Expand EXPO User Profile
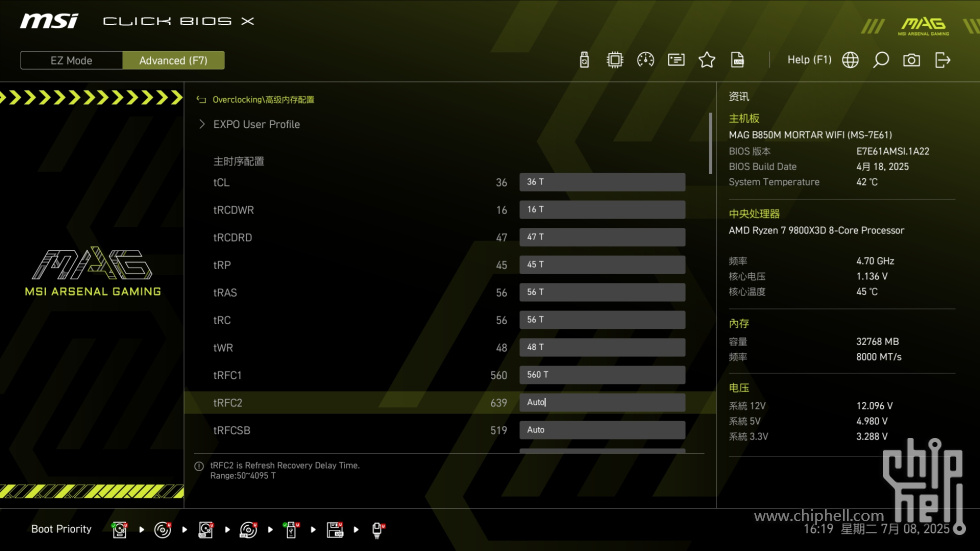 256,124
